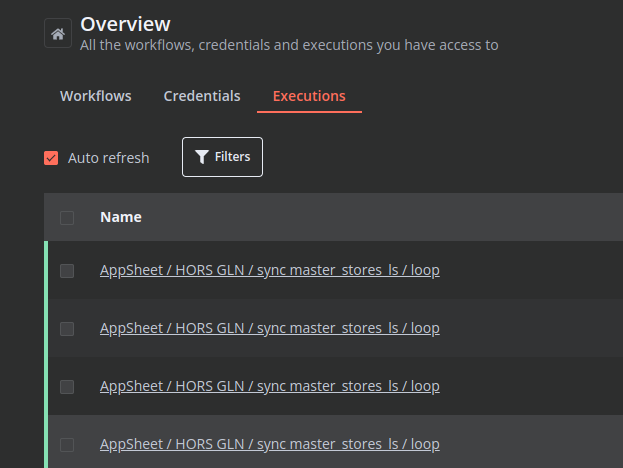Open the first AppSheet / HORS GLN loop link
The height and width of the screenshot is (468, 623).
click(x=270, y=270)
